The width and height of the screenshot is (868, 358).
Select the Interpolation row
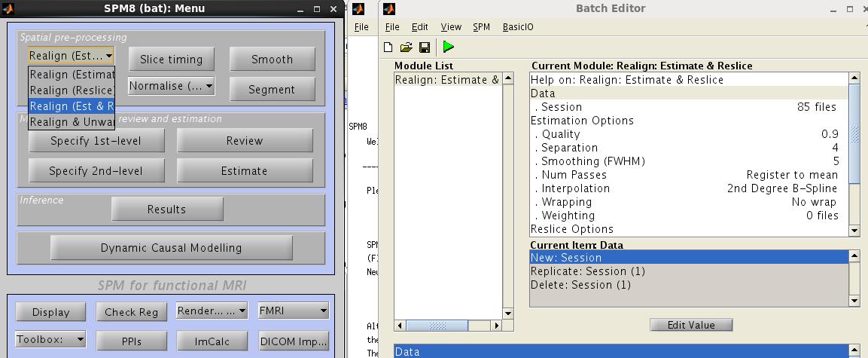(689, 188)
